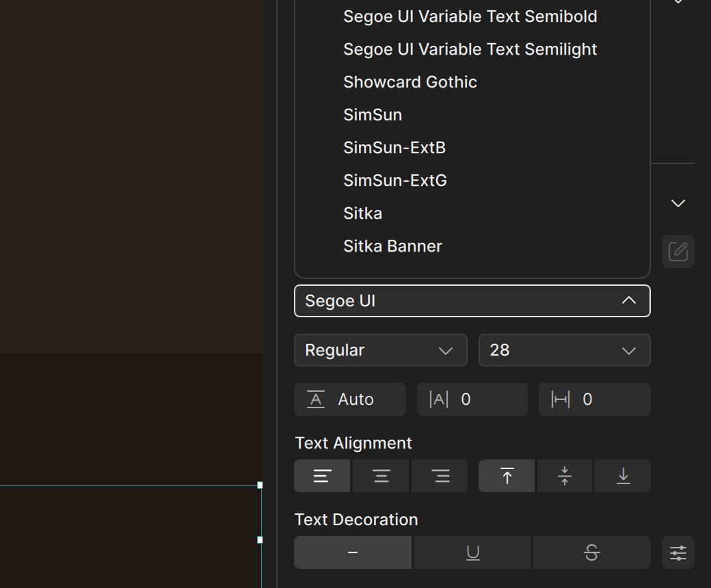The width and height of the screenshot is (711, 588).
Task: Align text to the right
Action: 440,476
